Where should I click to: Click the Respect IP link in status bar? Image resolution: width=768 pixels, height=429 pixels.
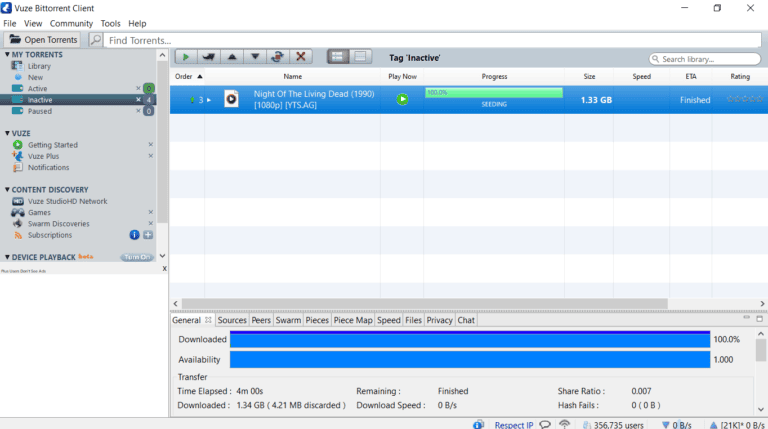513,424
